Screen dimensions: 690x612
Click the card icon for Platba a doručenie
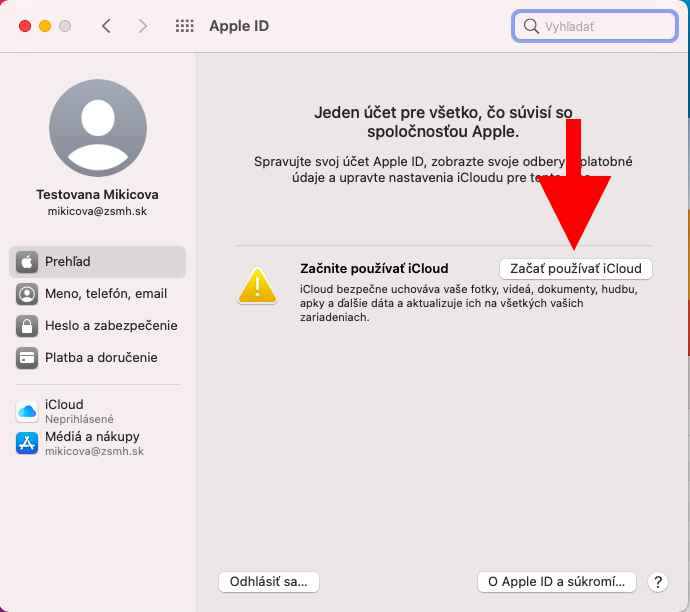(x=27, y=358)
